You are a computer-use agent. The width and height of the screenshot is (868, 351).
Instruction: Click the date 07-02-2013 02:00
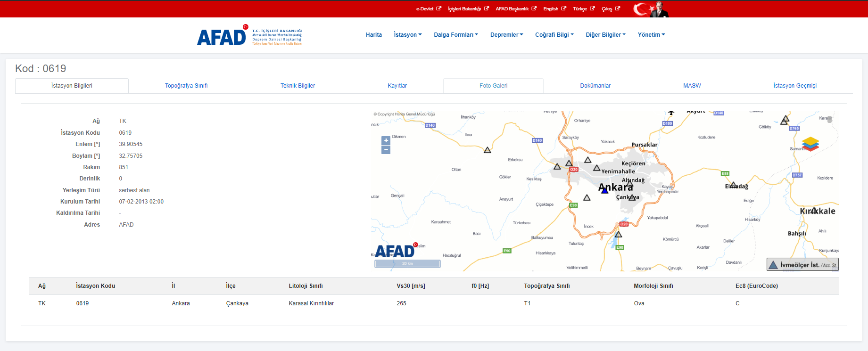point(141,202)
